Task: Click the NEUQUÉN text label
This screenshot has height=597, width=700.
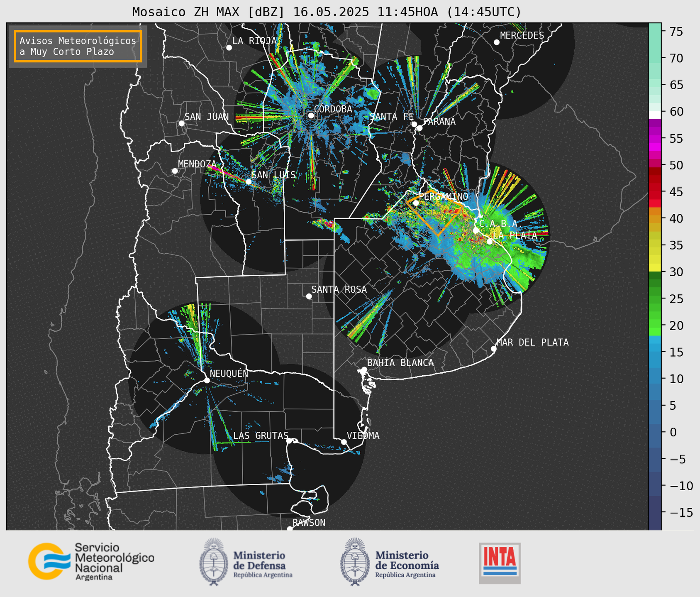Action: 229,373
